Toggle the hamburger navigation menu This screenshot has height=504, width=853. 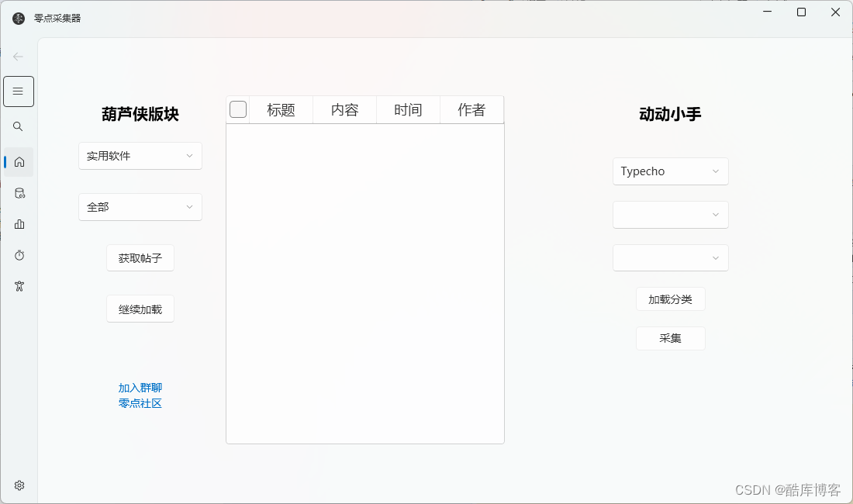(x=19, y=91)
